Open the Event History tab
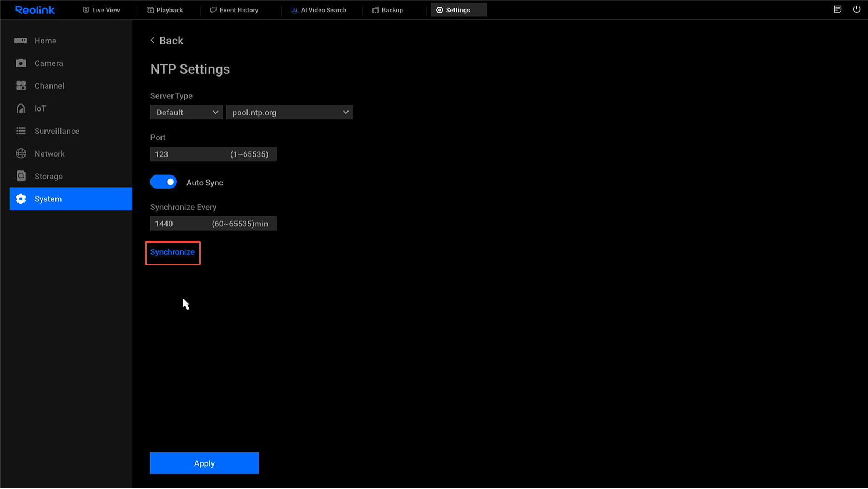 [x=234, y=10]
